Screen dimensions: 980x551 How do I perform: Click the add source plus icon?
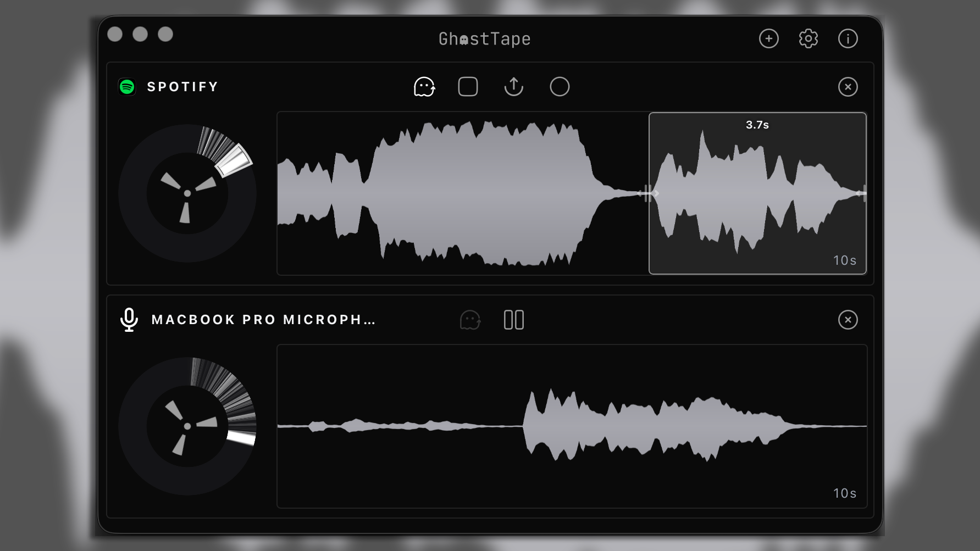click(768, 38)
